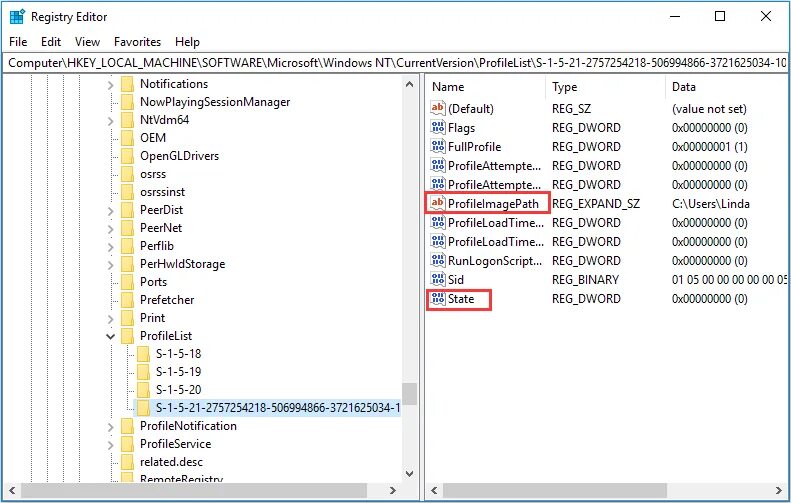Select the OEM folder icon
This screenshot has height=503, width=791.
(128, 138)
